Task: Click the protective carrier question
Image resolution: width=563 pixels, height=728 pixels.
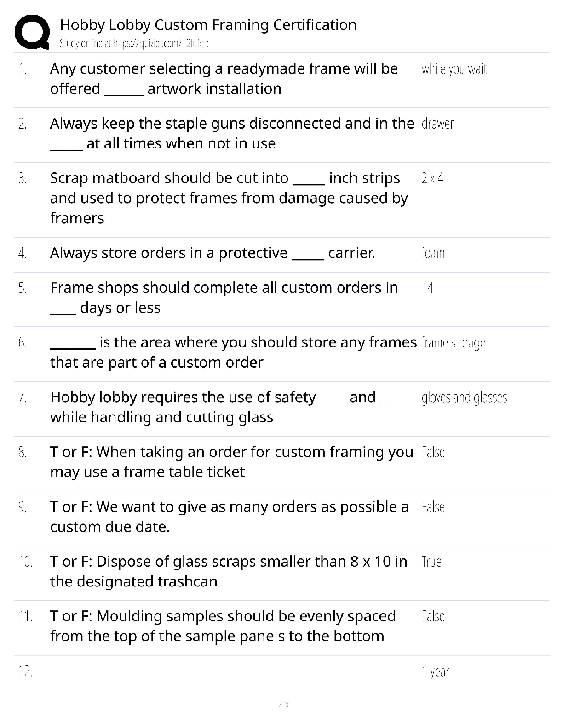Action: [x=213, y=253]
